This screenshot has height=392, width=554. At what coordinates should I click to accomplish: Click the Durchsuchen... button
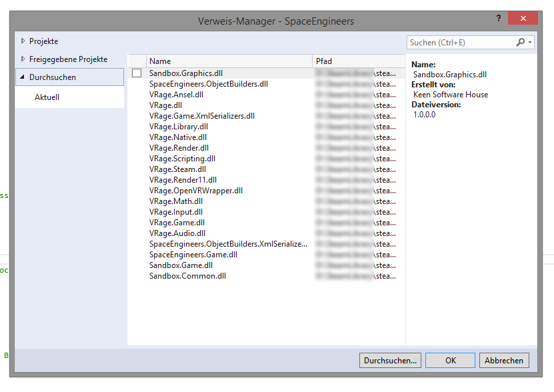390,360
